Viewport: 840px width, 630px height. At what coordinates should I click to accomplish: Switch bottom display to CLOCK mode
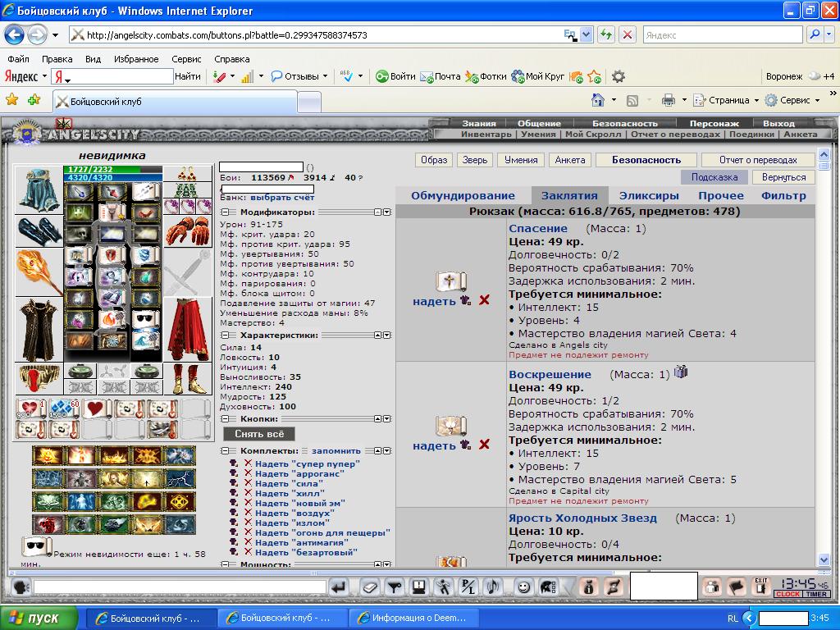tap(787, 594)
